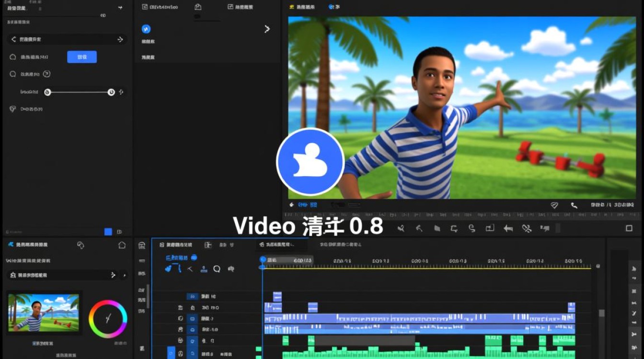Select the third tab of the middle top panel
Image resolution: width=644 pixels, height=359 pixels.
(x=241, y=7)
